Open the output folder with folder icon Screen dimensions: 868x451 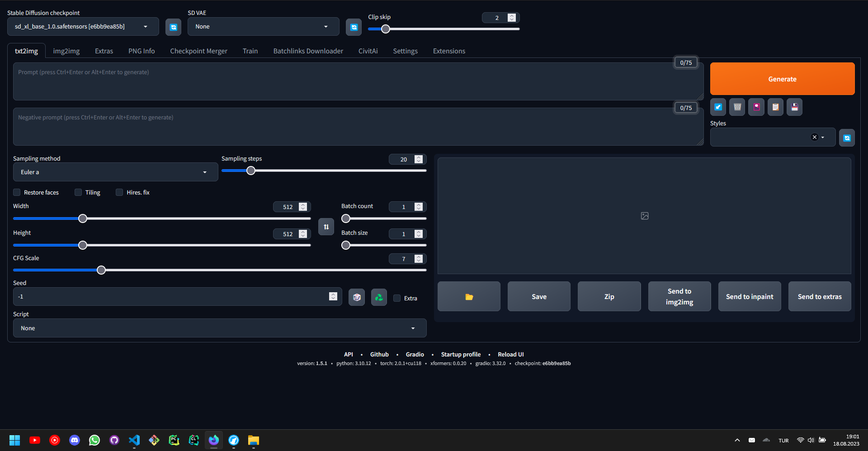pyautogui.click(x=469, y=297)
